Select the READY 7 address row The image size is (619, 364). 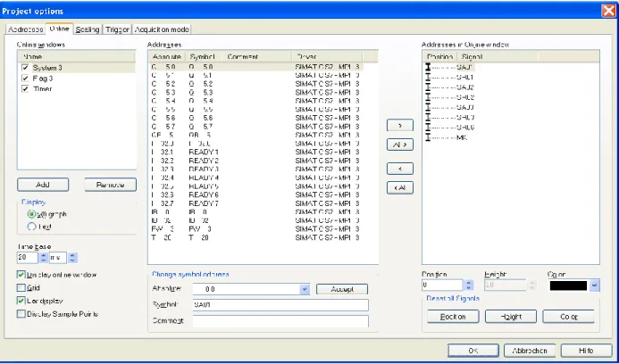(x=255, y=203)
